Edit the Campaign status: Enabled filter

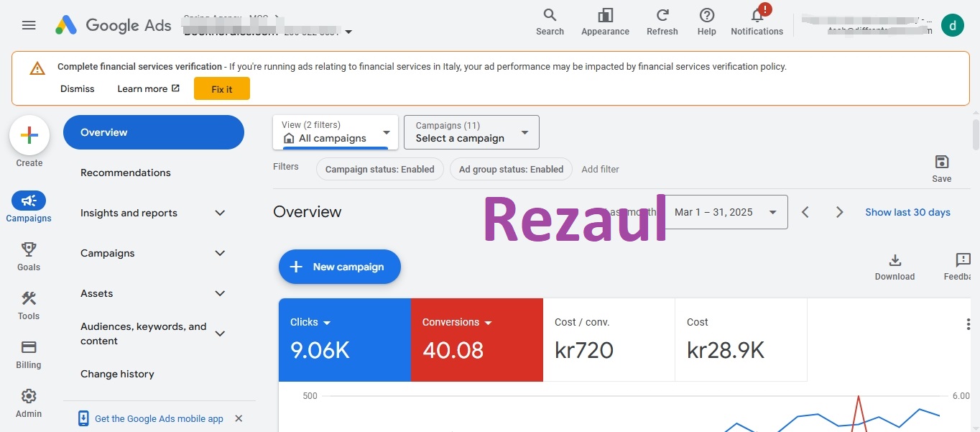[x=380, y=170]
